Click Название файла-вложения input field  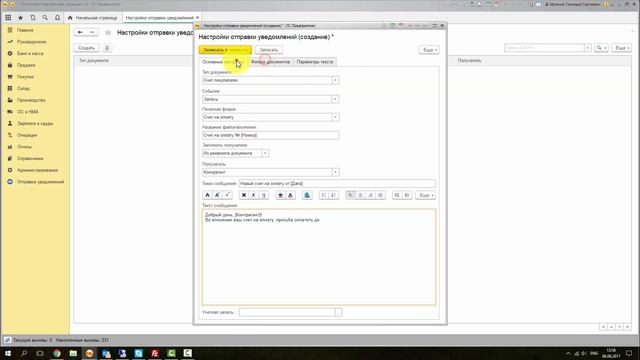[x=271, y=135]
